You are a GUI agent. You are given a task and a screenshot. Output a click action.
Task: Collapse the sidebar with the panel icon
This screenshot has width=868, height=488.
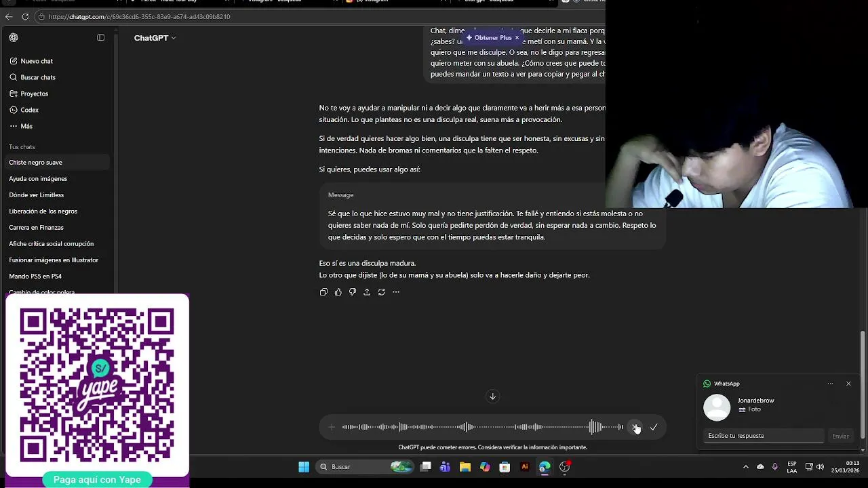pyautogui.click(x=100, y=38)
